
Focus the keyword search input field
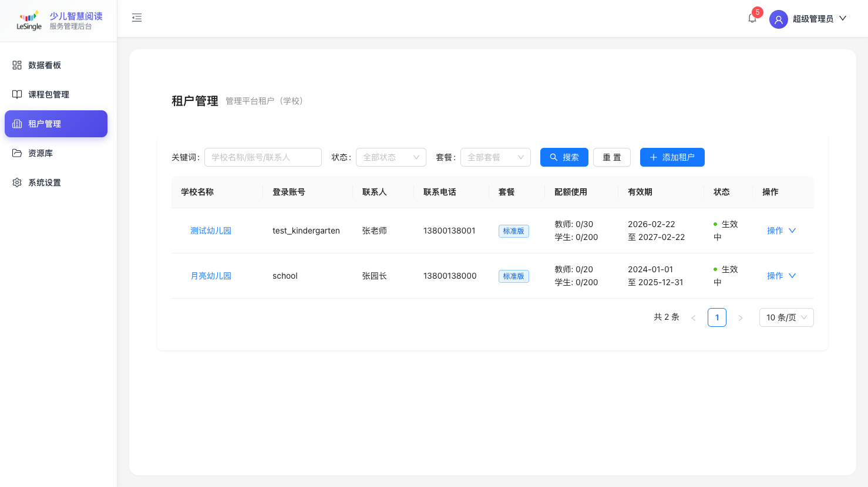pyautogui.click(x=263, y=157)
